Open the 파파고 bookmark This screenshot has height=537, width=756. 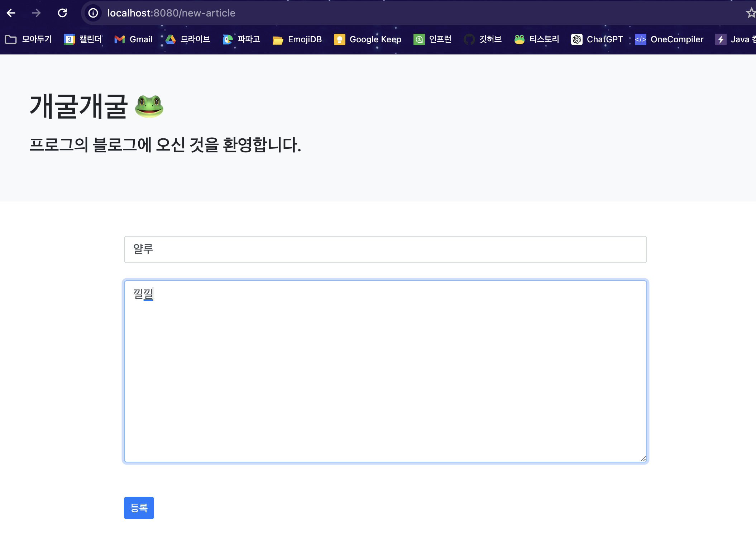(x=241, y=39)
